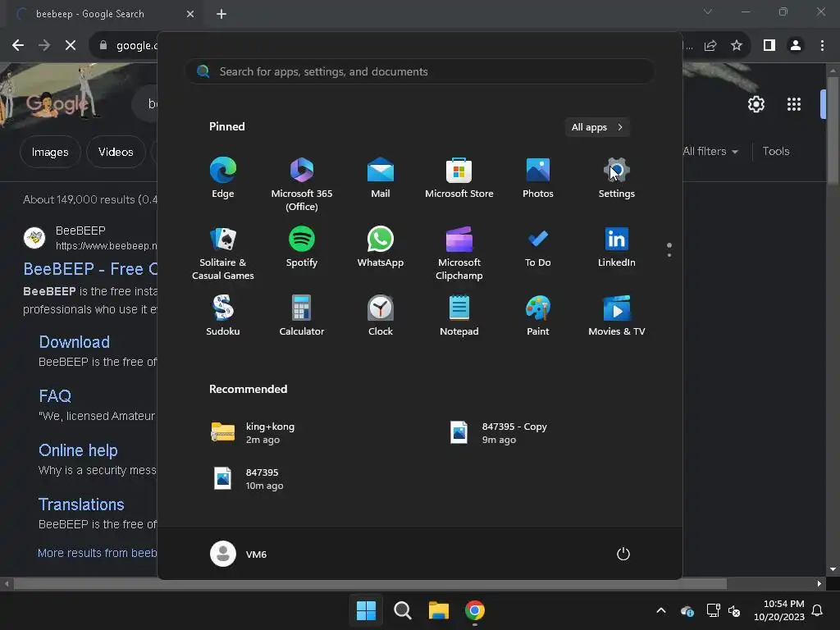This screenshot has height=630, width=840.
Task: Open Google search Tools
Action: tap(776, 152)
